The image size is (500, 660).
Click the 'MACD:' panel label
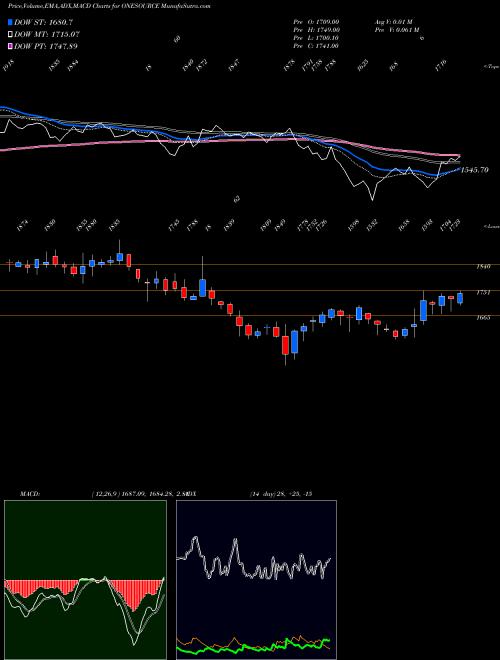point(29,494)
